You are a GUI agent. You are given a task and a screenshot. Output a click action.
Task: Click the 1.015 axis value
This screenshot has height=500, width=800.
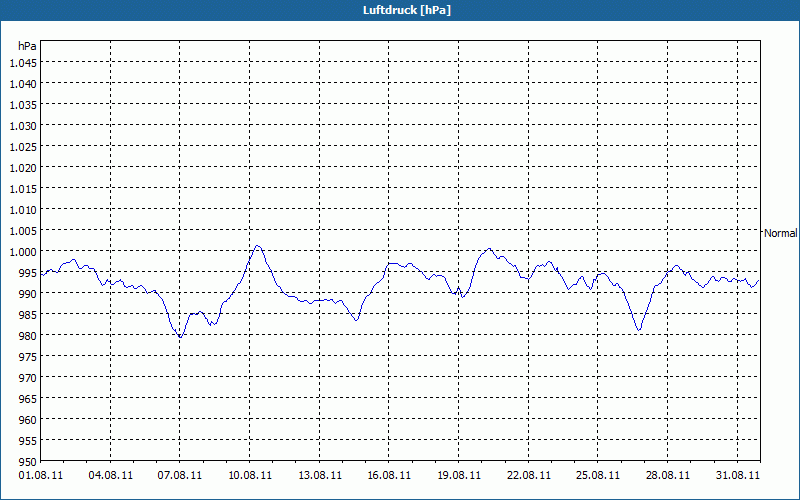[x=23, y=189]
